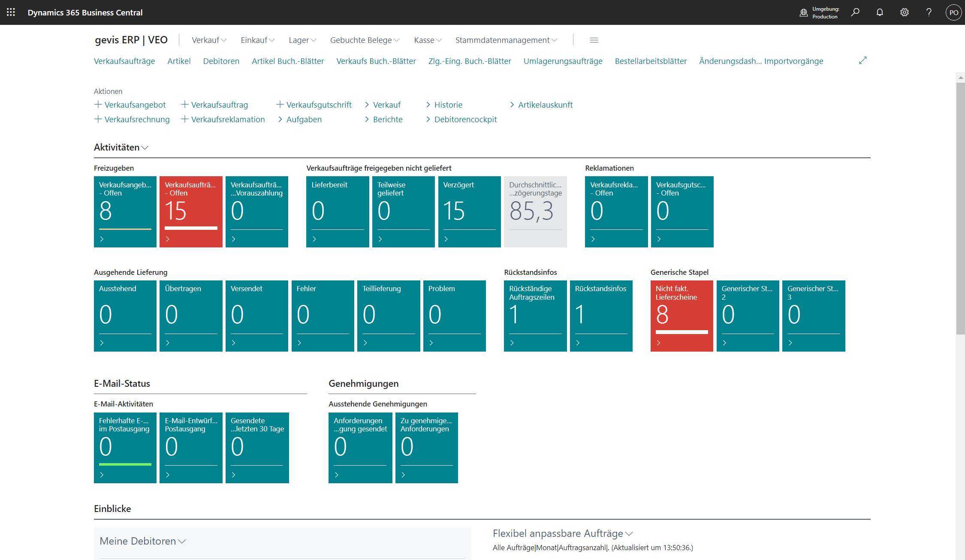The width and height of the screenshot is (965, 560).
Task: Open the help question mark
Action: [x=929, y=12]
